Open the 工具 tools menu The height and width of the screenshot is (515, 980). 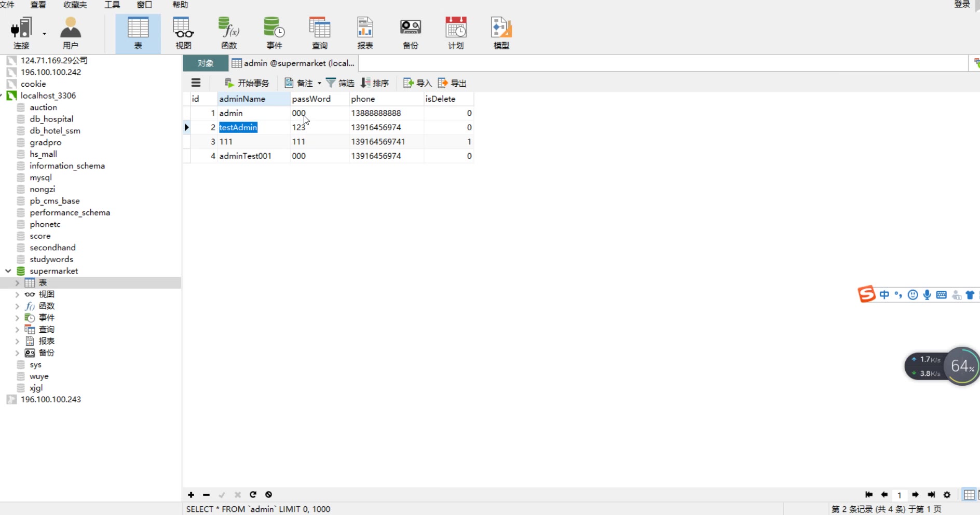pos(112,5)
